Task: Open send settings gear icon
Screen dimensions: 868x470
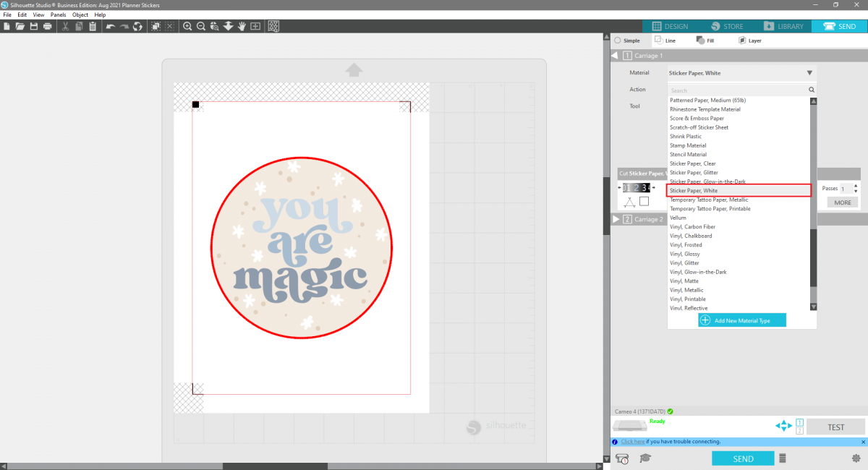Action: click(856, 458)
